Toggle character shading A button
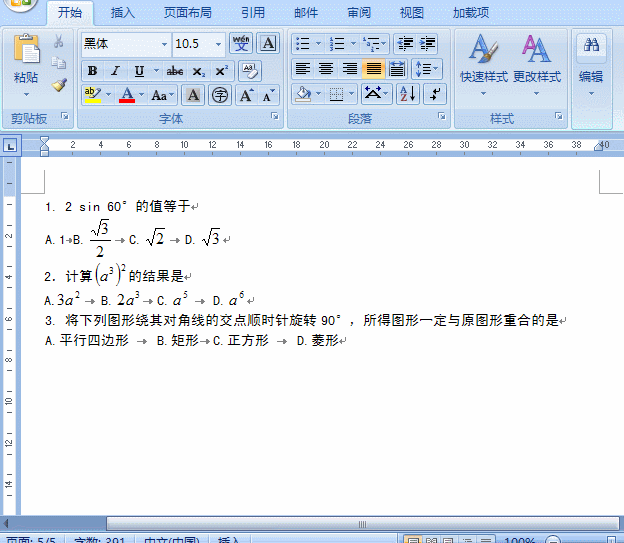The width and height of the screenshot is (624, 543). [193, 96]
